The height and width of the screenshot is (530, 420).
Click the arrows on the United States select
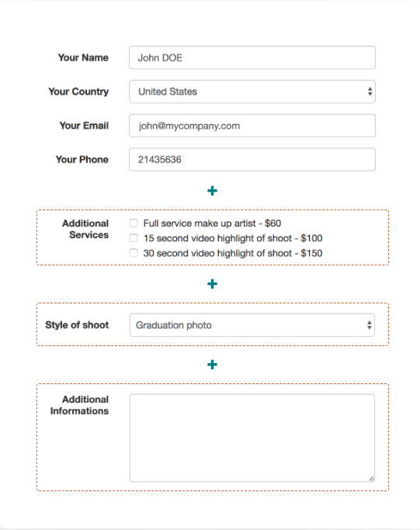[370, 92]
